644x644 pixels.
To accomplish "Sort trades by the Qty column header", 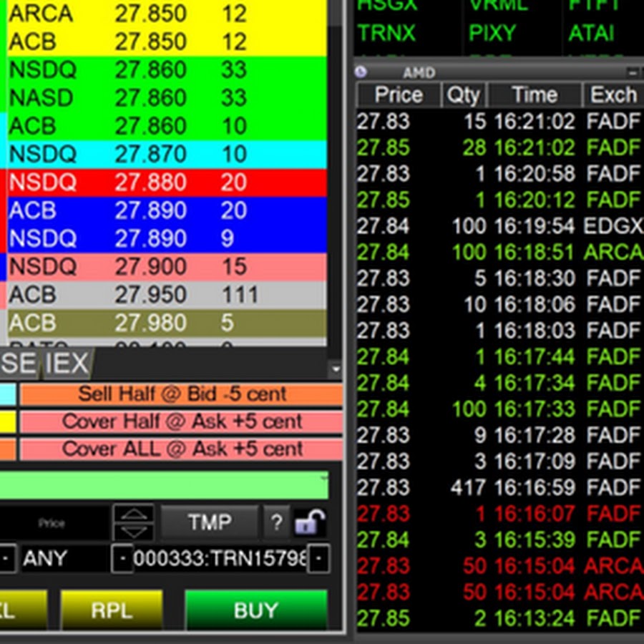I will [463, 95].
